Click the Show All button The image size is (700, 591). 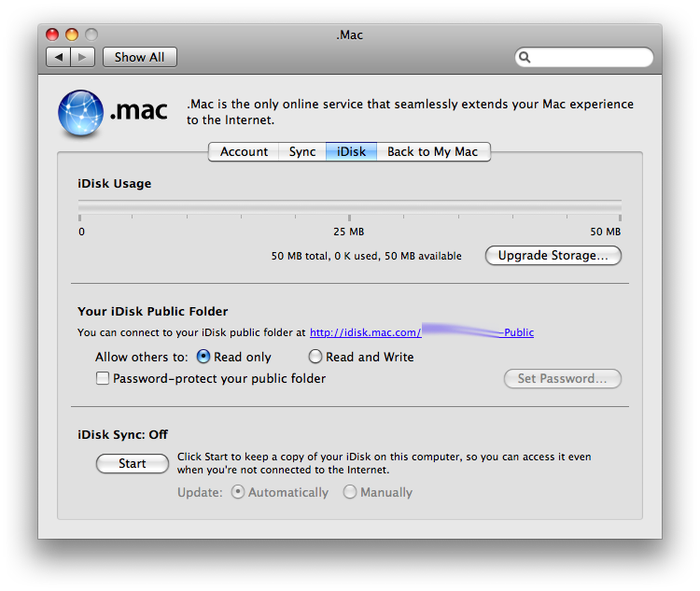click(x=140, y=57)
